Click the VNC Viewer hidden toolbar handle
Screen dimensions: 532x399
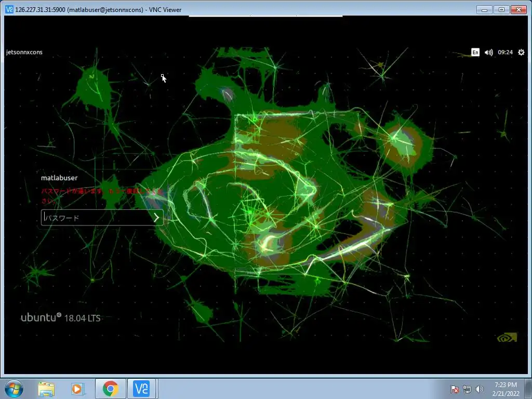coord(265,16)
